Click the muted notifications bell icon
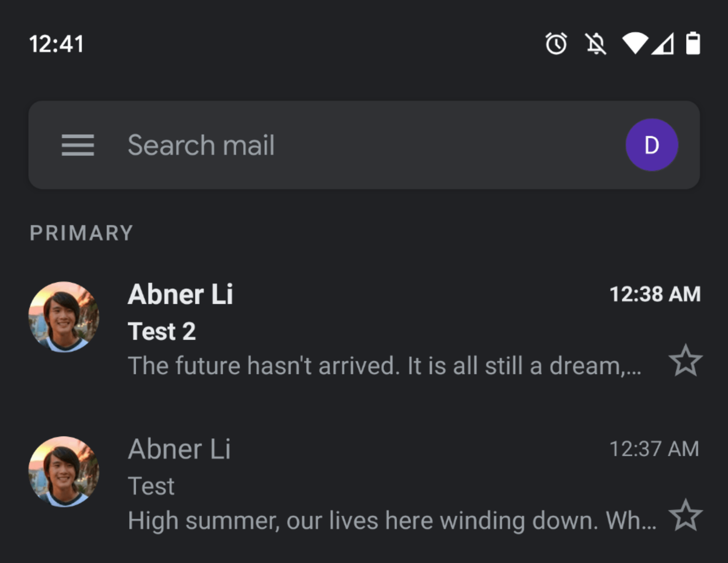Viewport: 728px width, 563px height. [x=596, y=44]
